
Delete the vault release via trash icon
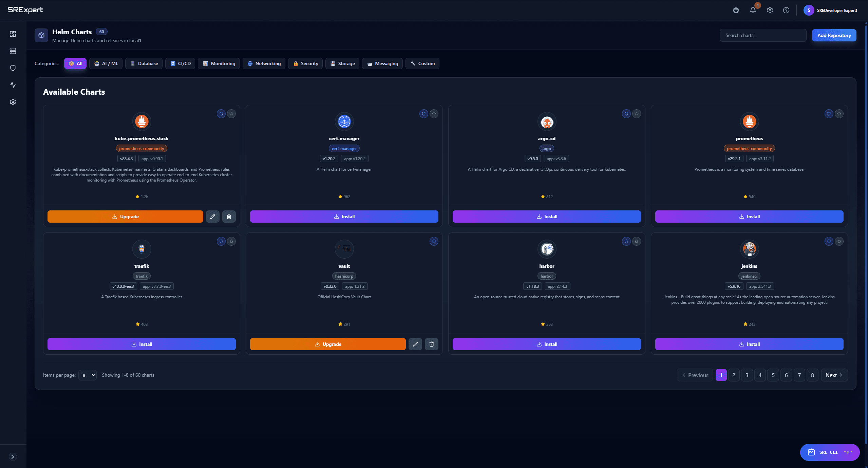pyautogui.click(x=431, y=344)
